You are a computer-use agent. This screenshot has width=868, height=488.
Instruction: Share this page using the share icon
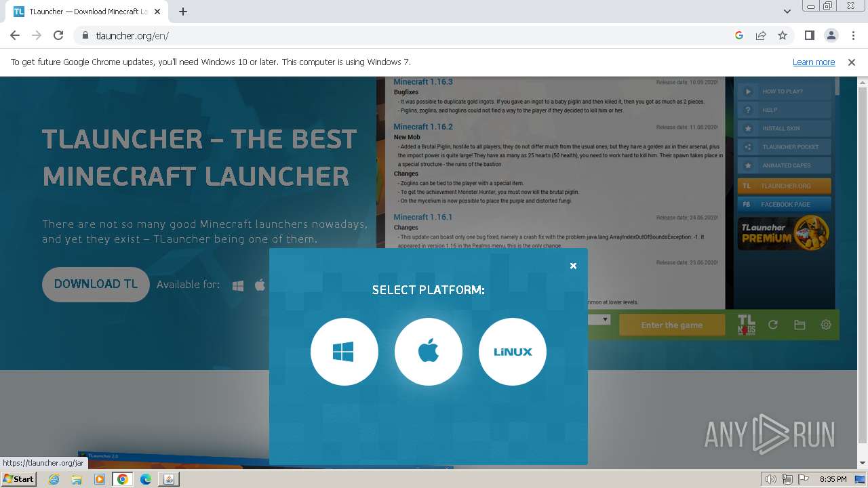(x=761, y=35)
